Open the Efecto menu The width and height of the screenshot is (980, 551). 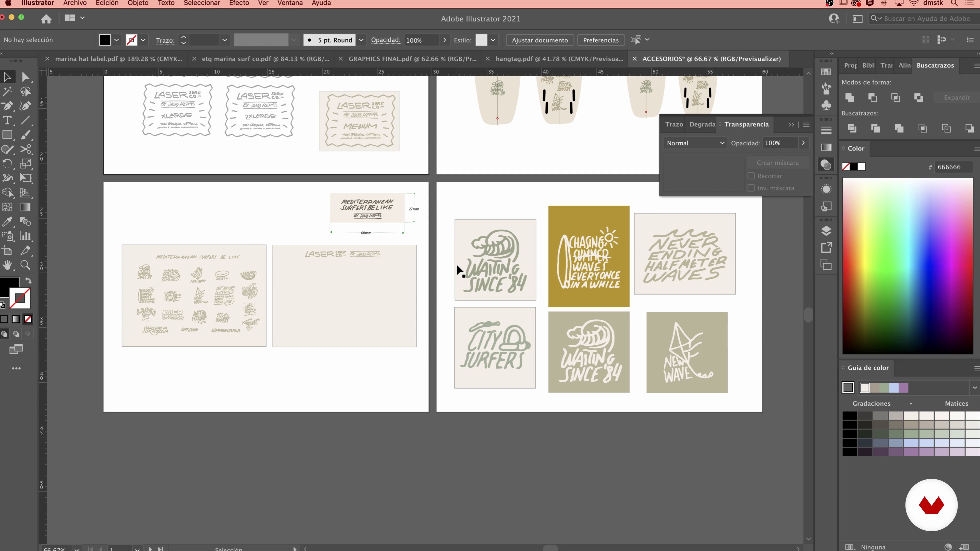coord(239,3)
